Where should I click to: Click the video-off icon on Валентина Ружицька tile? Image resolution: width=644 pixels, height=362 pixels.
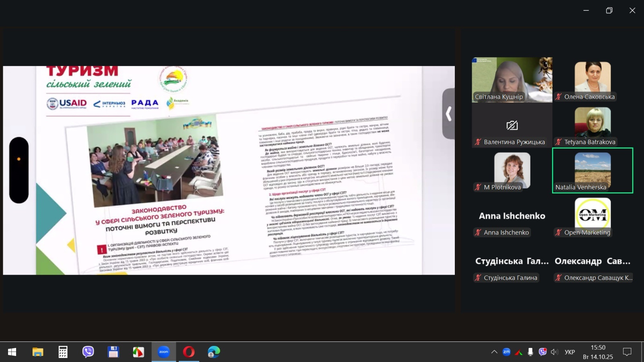pyautogui.click(x=512, y=125)
